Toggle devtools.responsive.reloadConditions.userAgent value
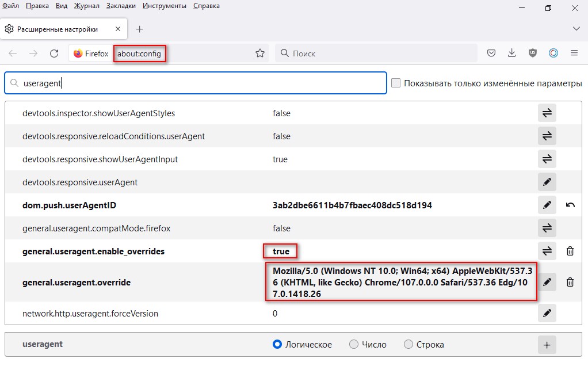 [547, 136]
